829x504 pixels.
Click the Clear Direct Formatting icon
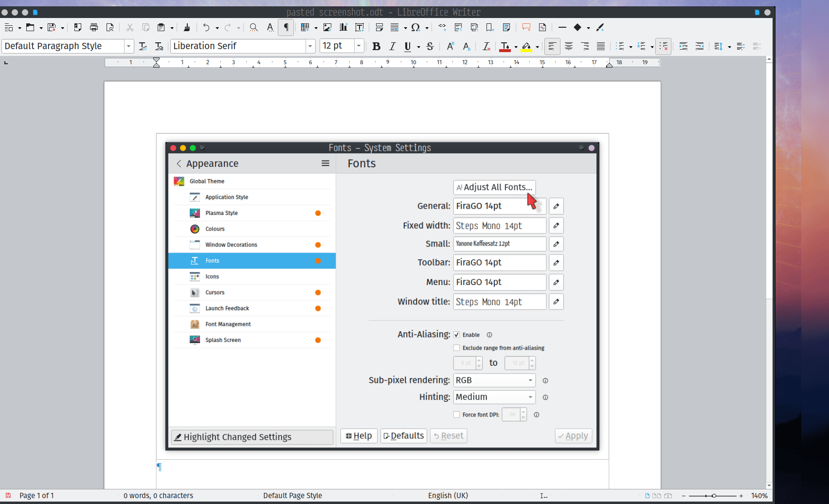point(486,46)
